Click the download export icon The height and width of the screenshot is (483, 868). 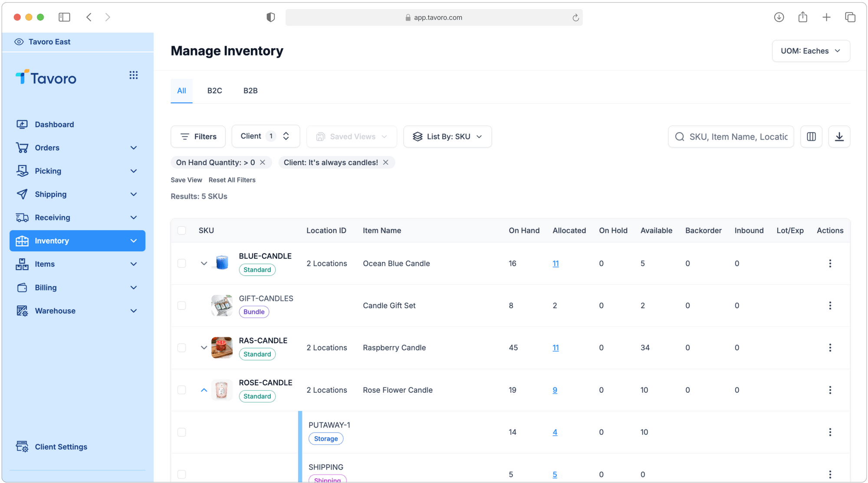(839, 137)
